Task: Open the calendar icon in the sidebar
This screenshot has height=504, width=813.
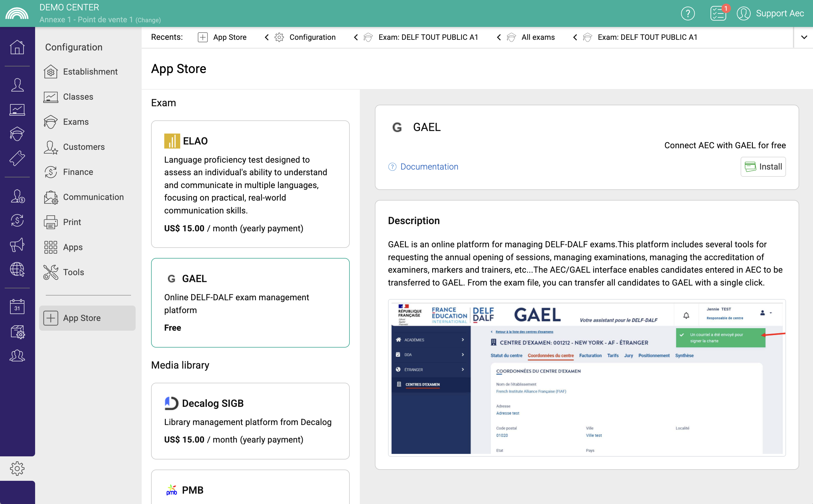Action: click(x=17, y=307)
